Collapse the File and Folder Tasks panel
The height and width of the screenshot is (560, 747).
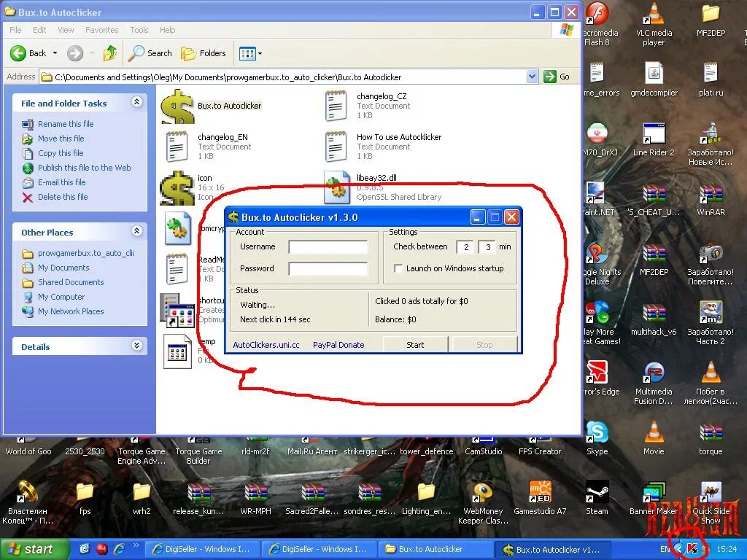point(136,102)
